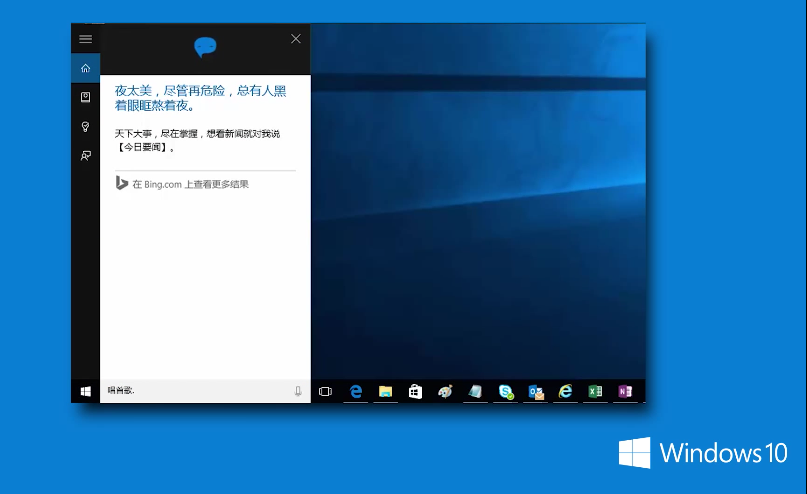Launch Excel from the taskbar
The width and height of the screenshot is (807, 494).
tap(595, 391)
